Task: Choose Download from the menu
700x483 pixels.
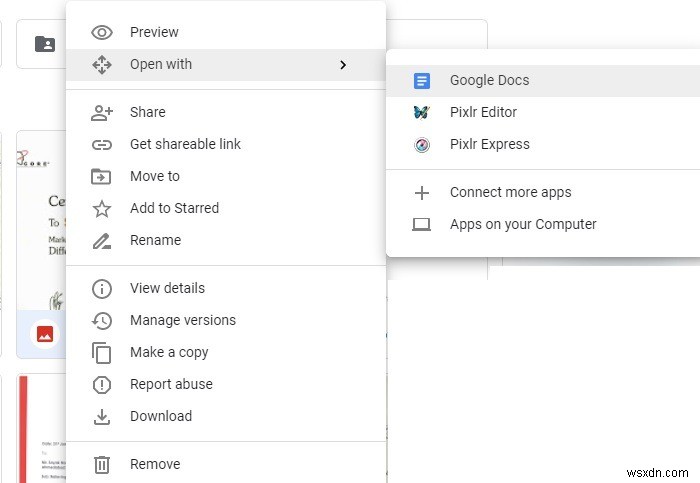Action: (x=226, y=417)
